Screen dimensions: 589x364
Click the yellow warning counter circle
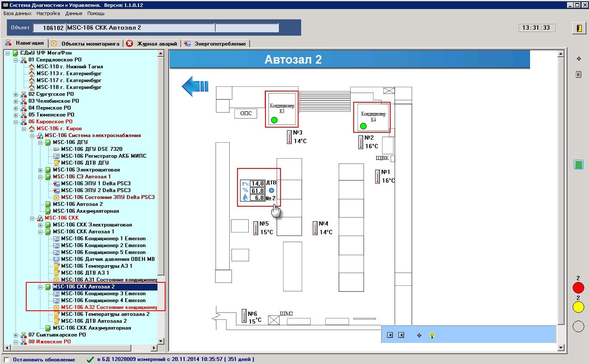[578, 307]
